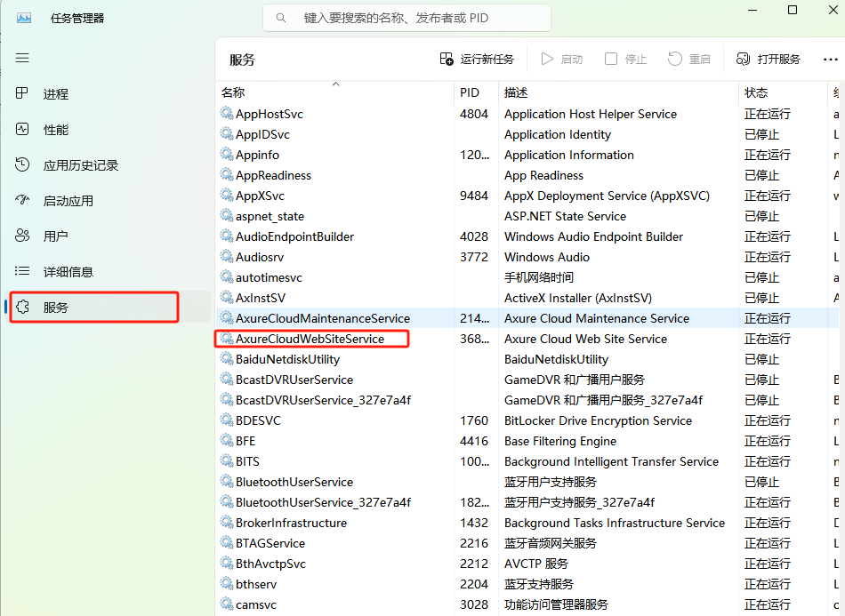This screenshot has width=845, height=616.
Task: Click the description '手机网络时间'
Action: pos(538,277)
